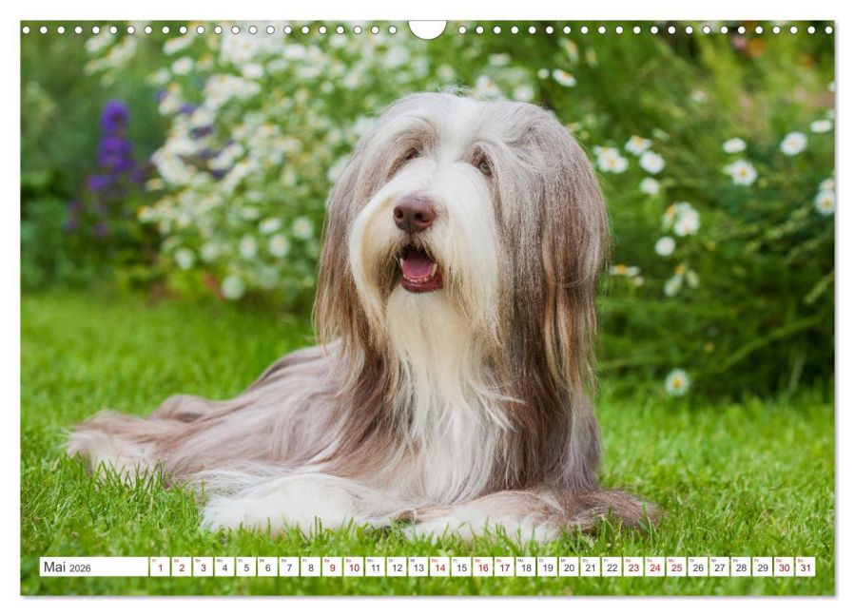Click the dog's open mouth
The image size is (855, 616).
coord(419,269)
